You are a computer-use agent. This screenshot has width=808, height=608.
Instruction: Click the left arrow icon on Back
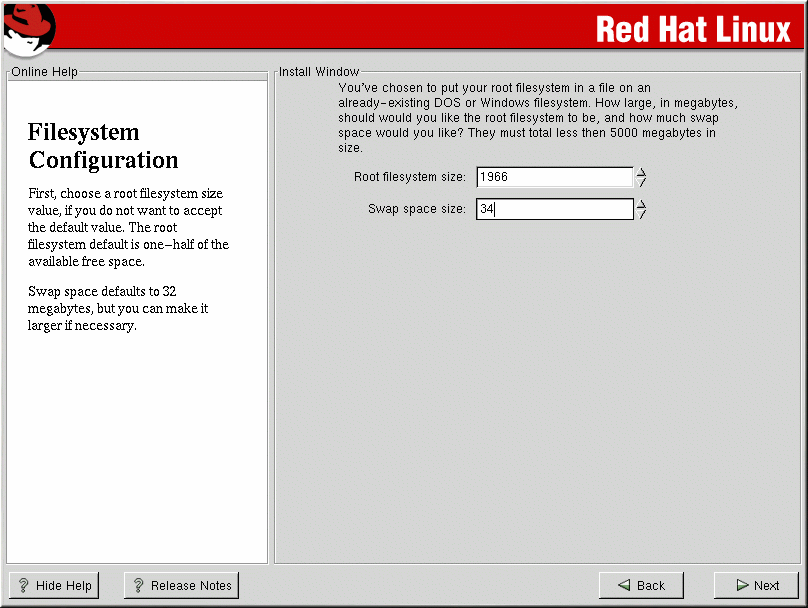[x=624, y=586]
